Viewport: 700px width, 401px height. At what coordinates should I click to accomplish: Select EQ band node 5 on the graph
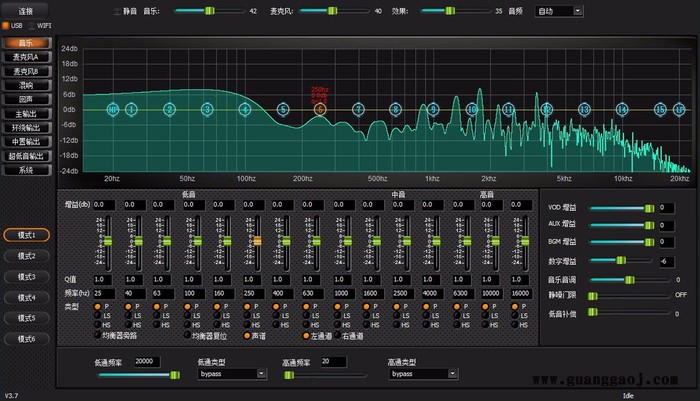coord(283,109)
